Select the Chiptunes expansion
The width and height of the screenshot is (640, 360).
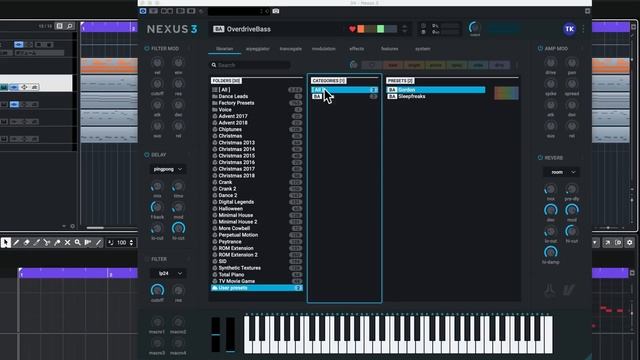(257, 129)
